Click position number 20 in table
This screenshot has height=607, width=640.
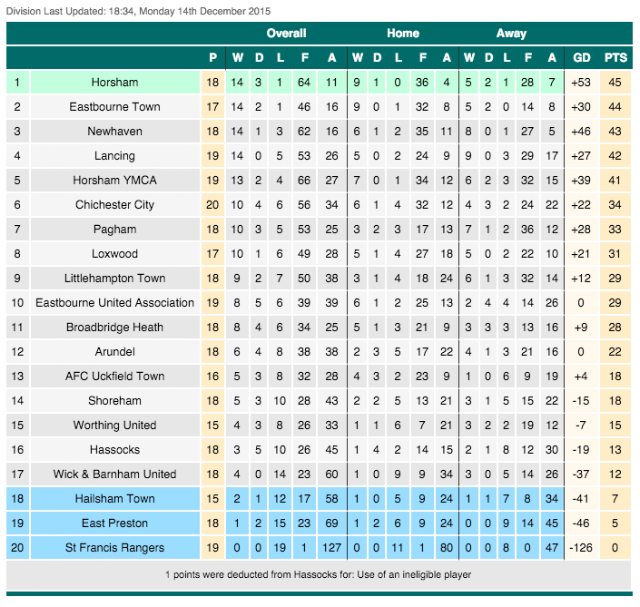coord(17,547)
